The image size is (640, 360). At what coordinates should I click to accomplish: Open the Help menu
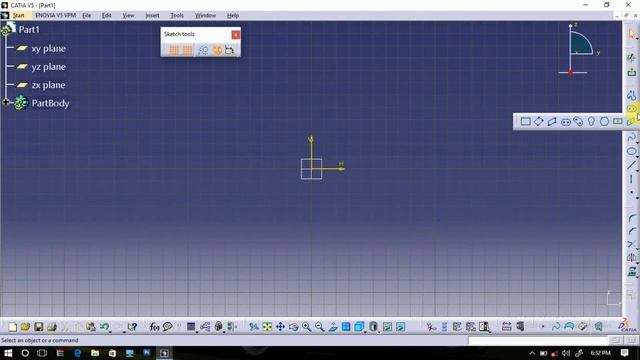[x=233, y=16]
